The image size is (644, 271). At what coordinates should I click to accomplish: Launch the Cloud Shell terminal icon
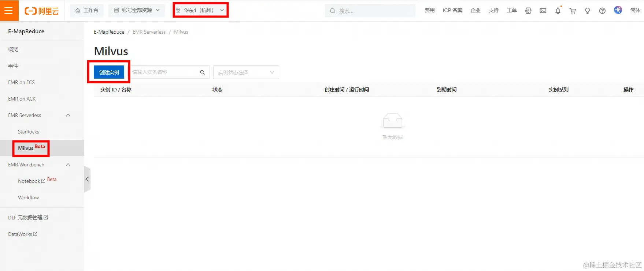click(543, 11)
